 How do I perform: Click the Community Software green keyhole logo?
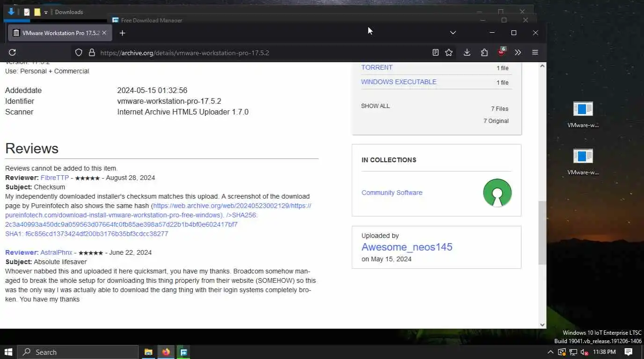(x=497, y=193)
